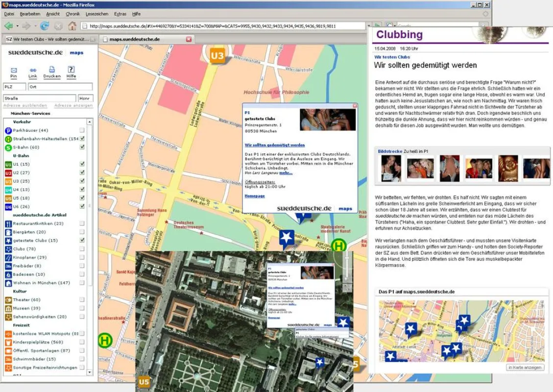
Task: Toggle the U4 (13) checkbox
Action: point(82,190)
